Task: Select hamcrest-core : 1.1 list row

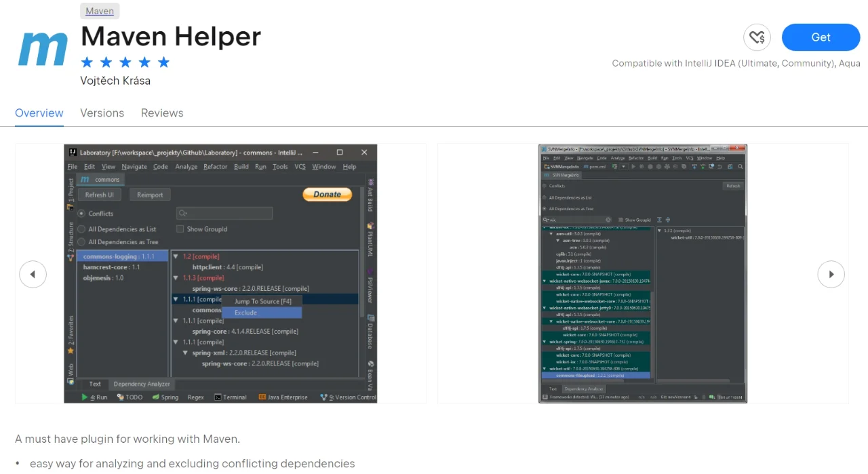Action: tap(123, 267)
